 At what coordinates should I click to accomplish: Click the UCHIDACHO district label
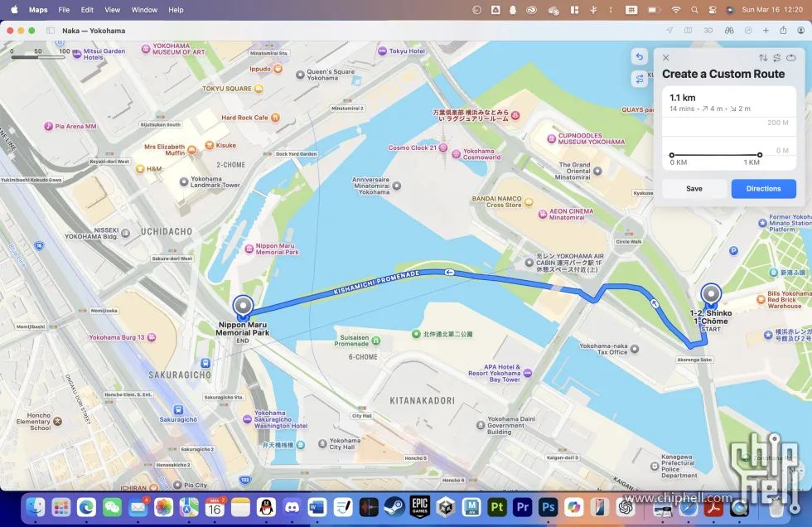[167, 231]
